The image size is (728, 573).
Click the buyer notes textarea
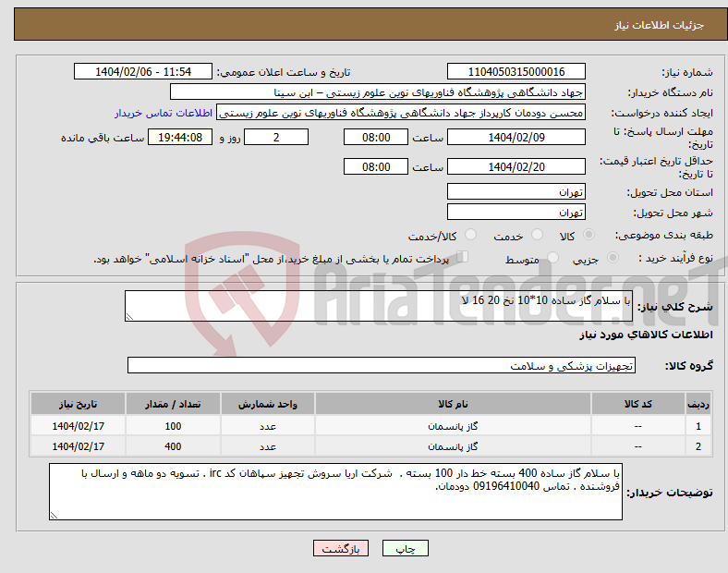(335, 492)
